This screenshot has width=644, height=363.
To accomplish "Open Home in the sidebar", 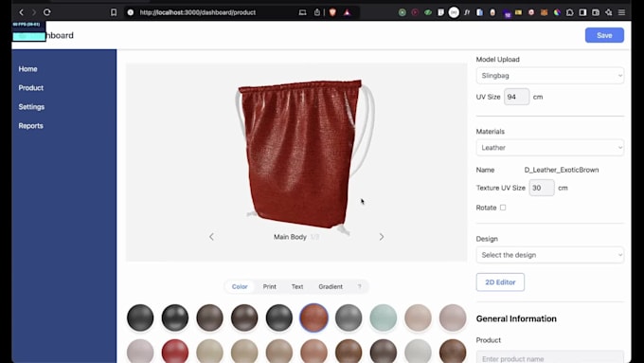I will click(x=27, y=69).
